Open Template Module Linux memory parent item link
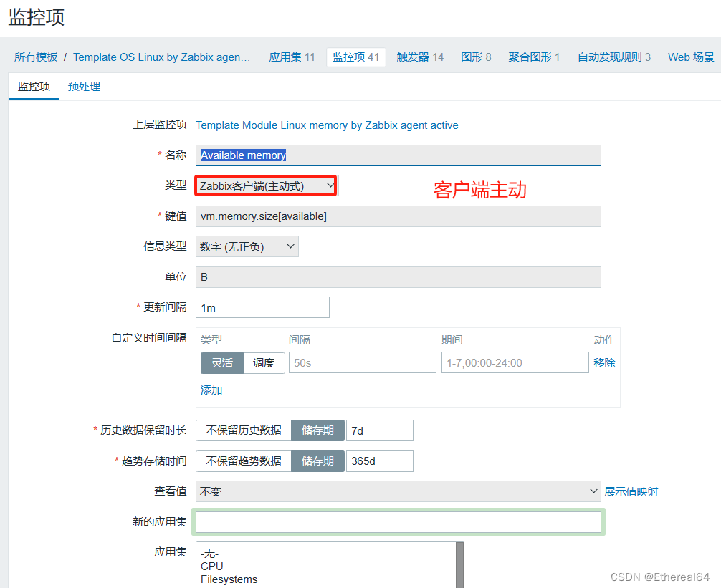This screenshot has width=721, height=588. click(x=327, y=125)
